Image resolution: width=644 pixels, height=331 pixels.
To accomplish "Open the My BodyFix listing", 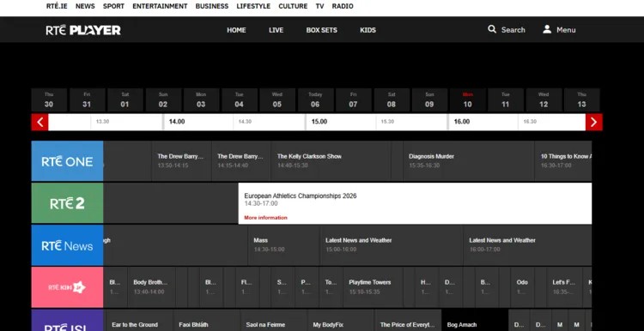I will tap(341, 321).
